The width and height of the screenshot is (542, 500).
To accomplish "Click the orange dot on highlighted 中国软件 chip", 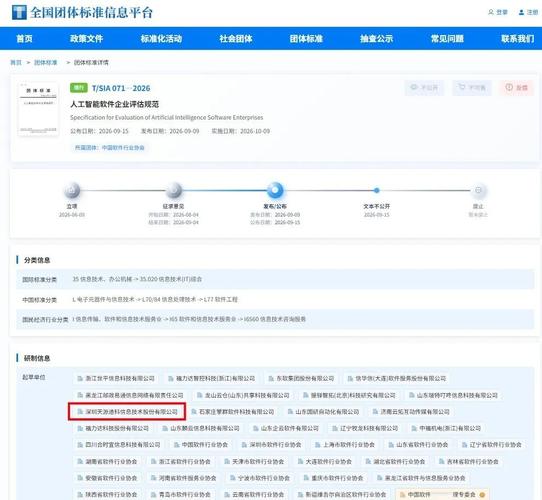I will click(x=482, y=495).
